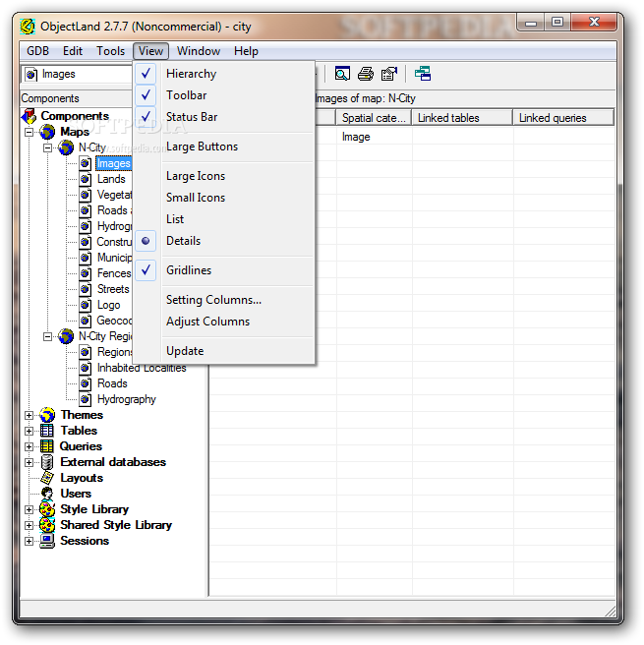Click the Linked tables column header
644x645 pixels.
pos(462,118)
